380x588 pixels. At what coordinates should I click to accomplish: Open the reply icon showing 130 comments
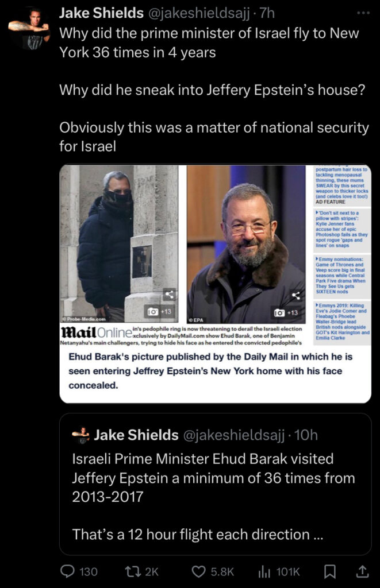click(x=68, y=571)
